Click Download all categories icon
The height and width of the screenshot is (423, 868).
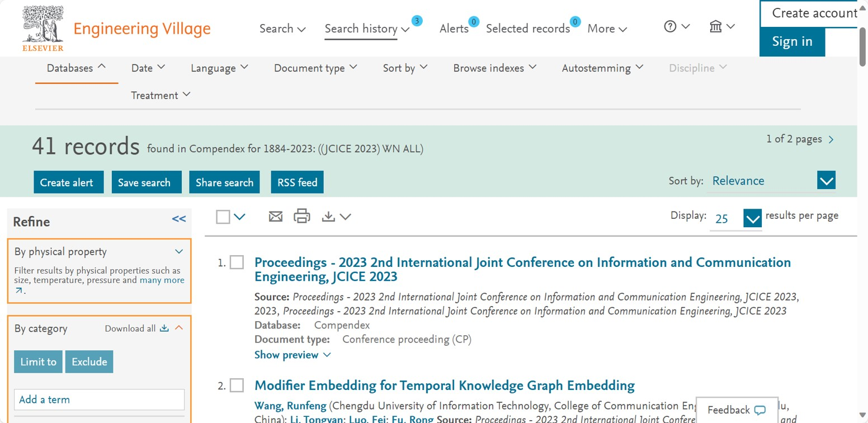[164, 328]
